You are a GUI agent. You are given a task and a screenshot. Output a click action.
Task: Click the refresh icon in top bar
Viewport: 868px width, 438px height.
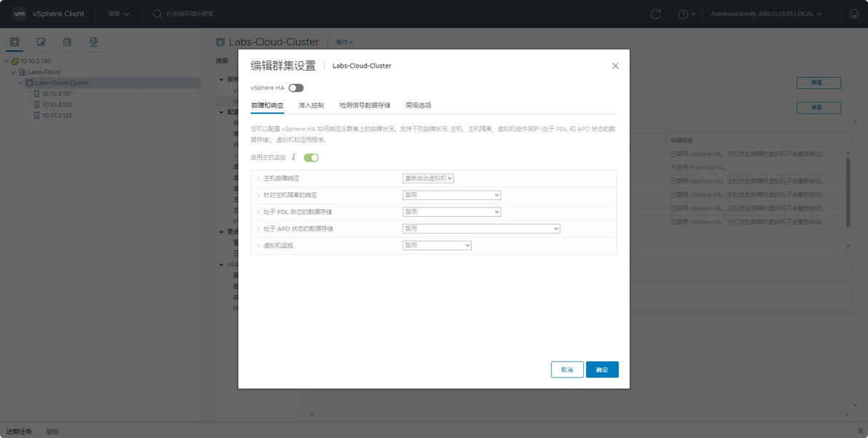pos(655,14)
